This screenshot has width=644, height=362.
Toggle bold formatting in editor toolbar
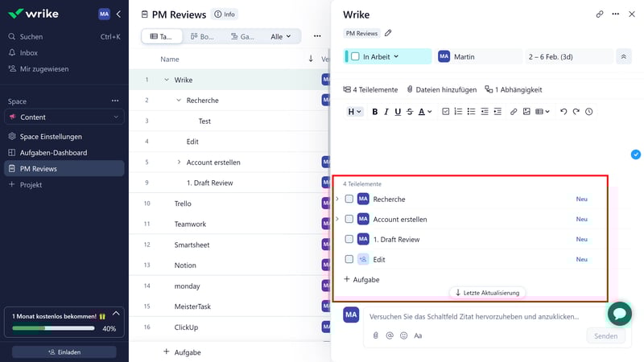[374, 112]
